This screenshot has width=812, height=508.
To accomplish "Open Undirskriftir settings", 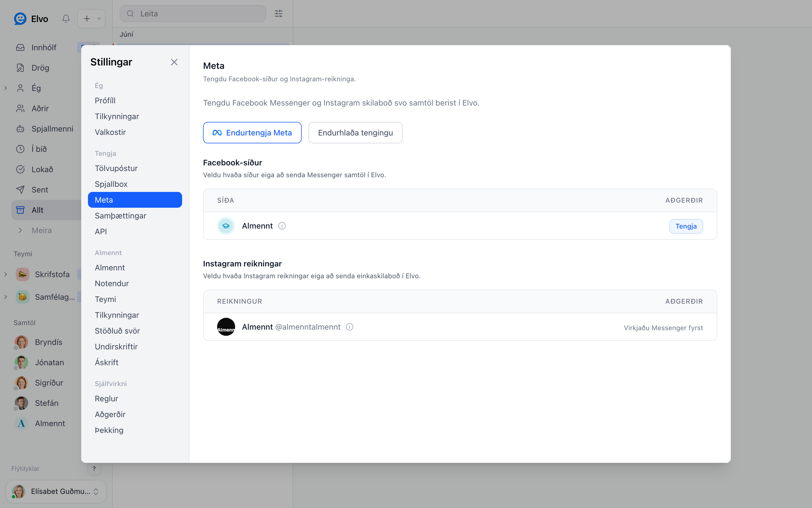I will (x=135, y=346).
